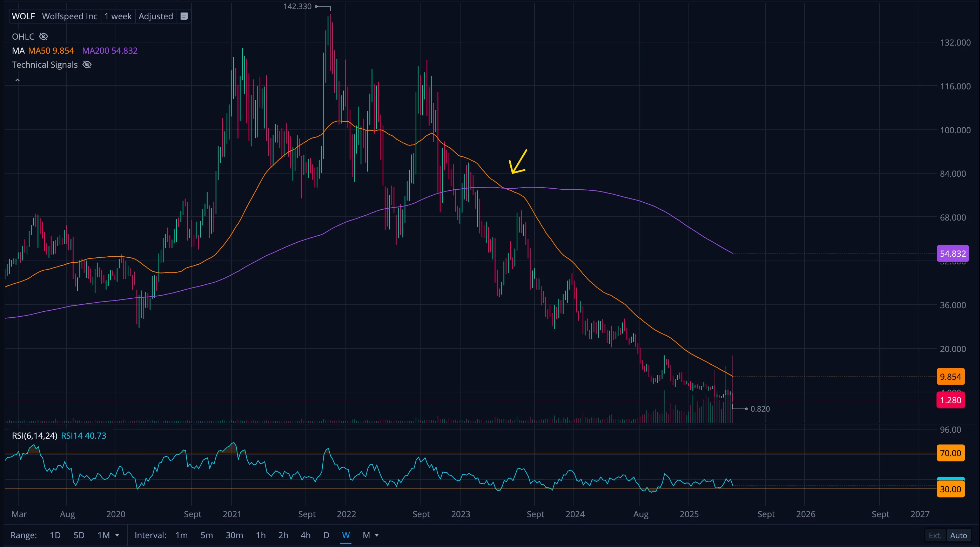Click the RSI14 40.73 value
980x547 pixels.
pyautogui.click(x=84, y=435)
